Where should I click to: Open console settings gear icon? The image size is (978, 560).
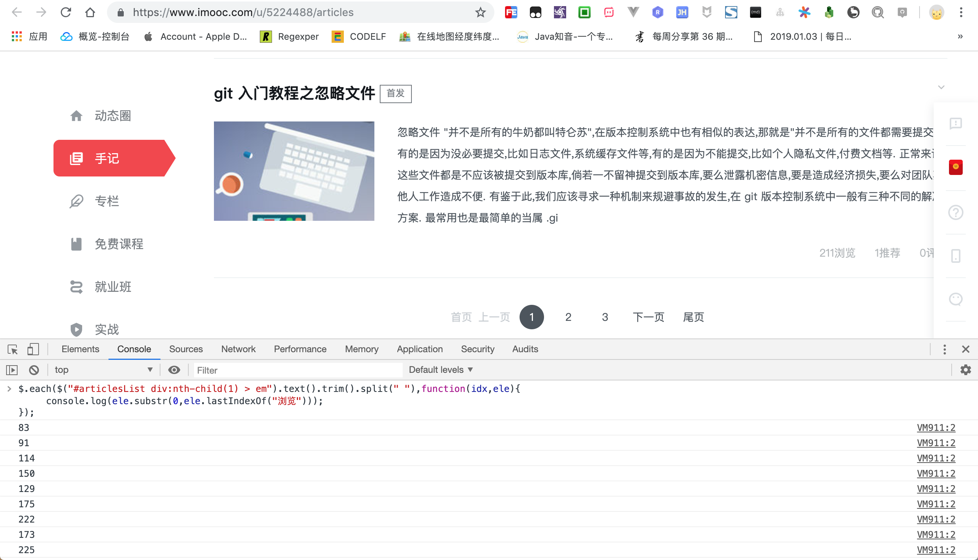coord(965,370)
